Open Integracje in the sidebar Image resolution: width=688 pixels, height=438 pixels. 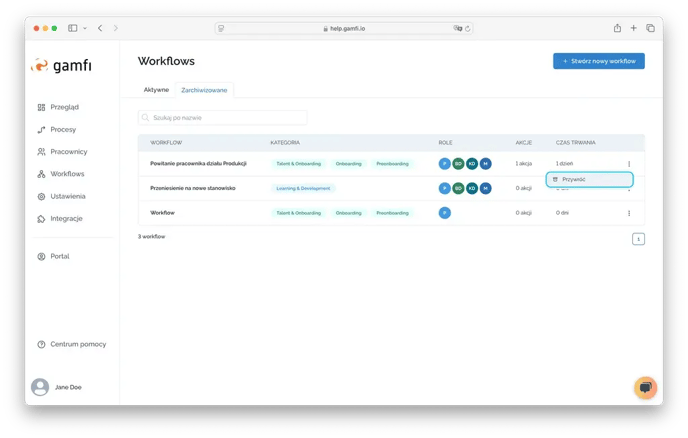41,218
